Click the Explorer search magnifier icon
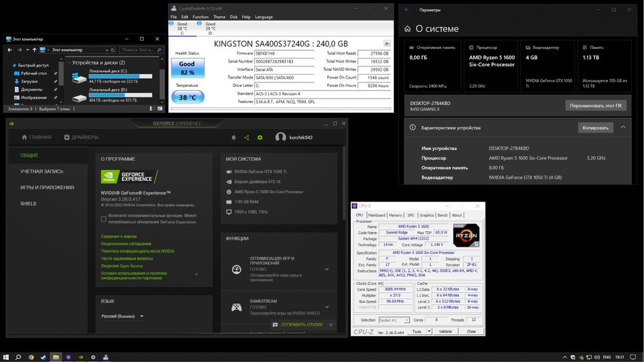This screenshot has height=362, width=644. [x=159, y=50]
